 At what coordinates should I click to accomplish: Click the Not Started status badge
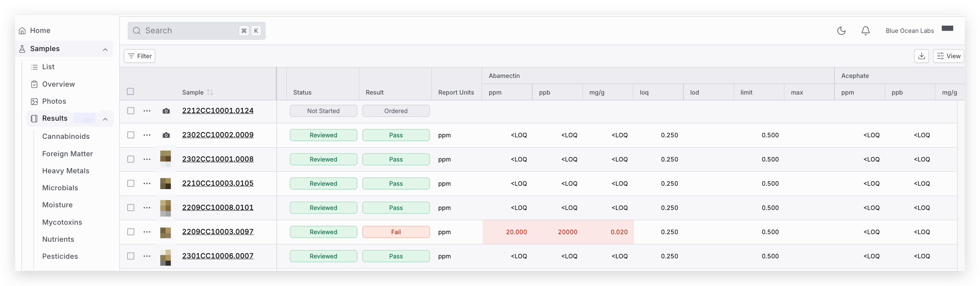(323, 111)
